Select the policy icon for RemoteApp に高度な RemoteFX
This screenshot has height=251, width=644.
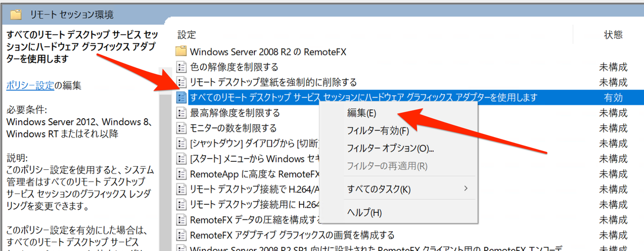(181, 174)
